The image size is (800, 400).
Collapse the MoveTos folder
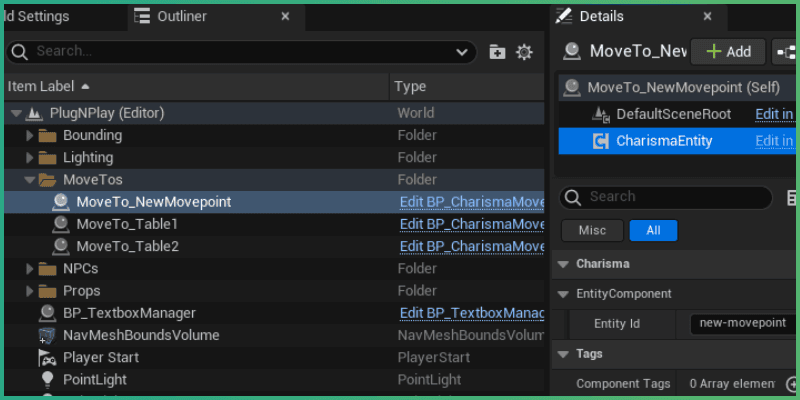(30, 180)
